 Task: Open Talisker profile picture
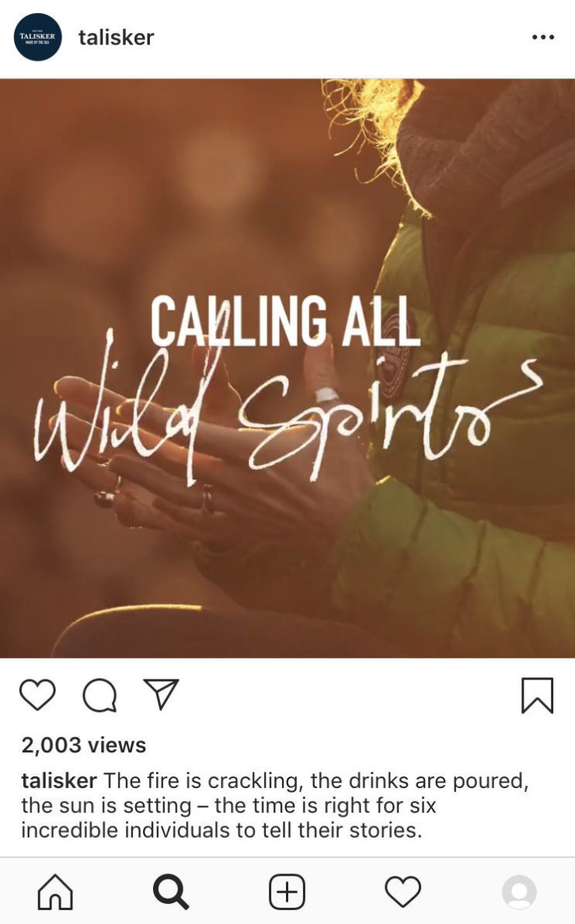[x=38, y=37]
